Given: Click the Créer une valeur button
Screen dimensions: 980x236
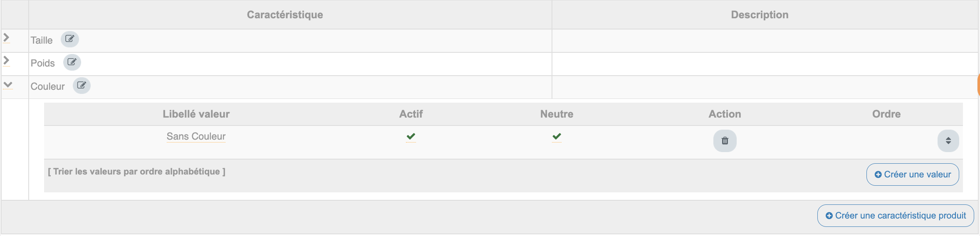Looking at the screenshot, I should 913,175.
